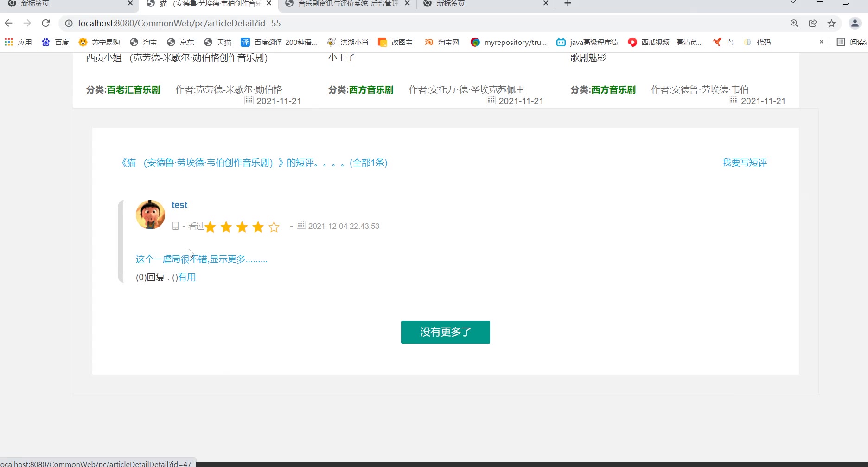The width and height of the screenshot is (868, 467).
Task: Open the tab search dropdown arrow
Action: pyautogui.click(x=793, y=3)
